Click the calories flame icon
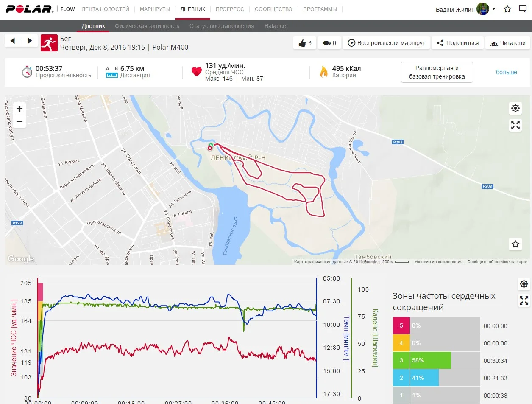This screenshot has height=404, width=532. 324,72
